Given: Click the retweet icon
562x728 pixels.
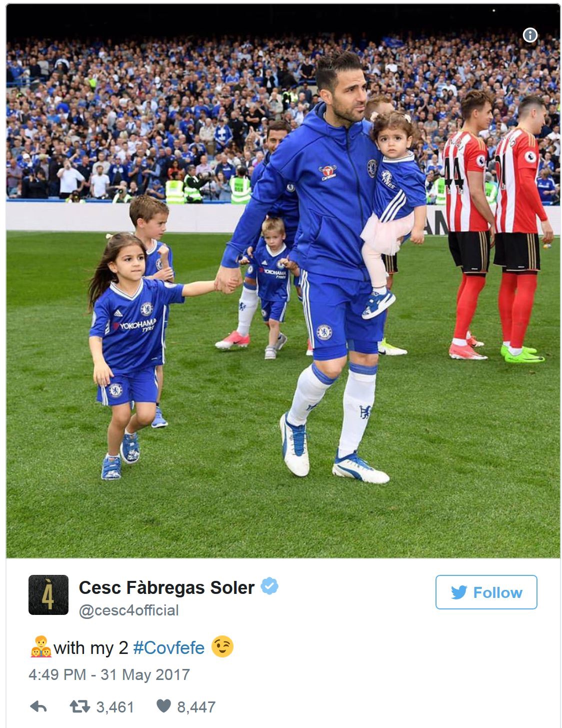Looking at the screenshot, I should (x=80, y=706).
